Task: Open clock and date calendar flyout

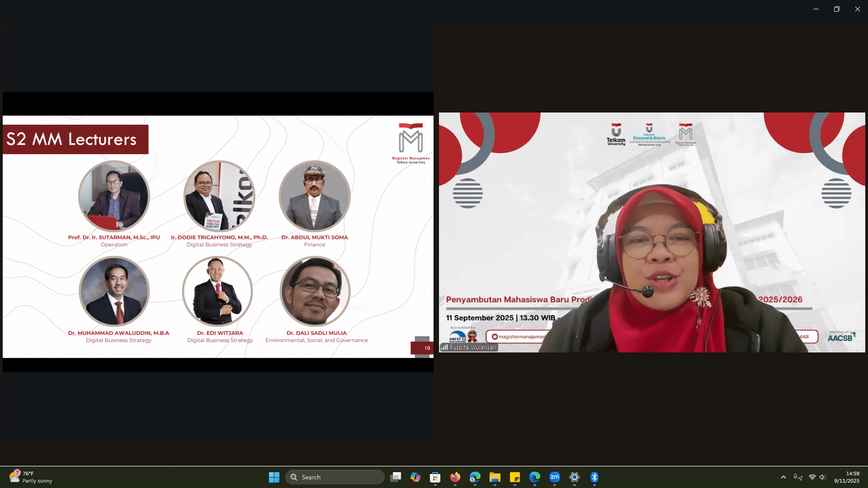Action: 846,477
